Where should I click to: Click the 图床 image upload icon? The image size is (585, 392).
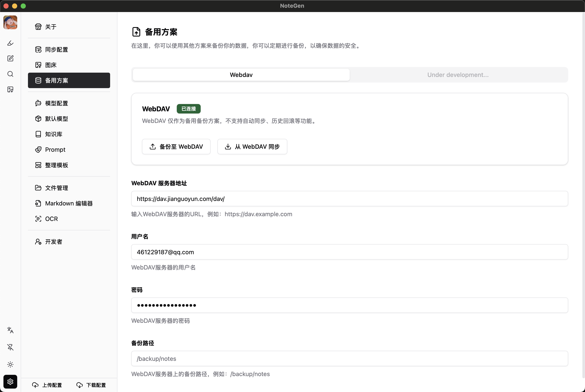[38, 65]
